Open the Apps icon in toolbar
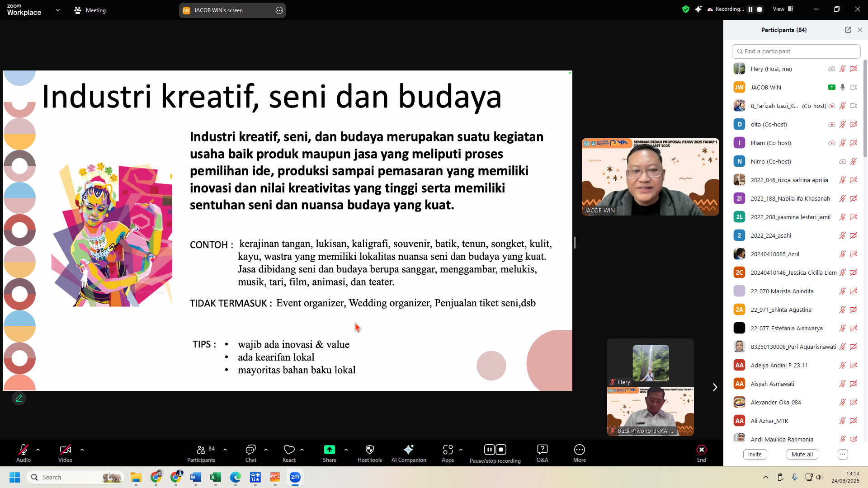 [448, 450]
